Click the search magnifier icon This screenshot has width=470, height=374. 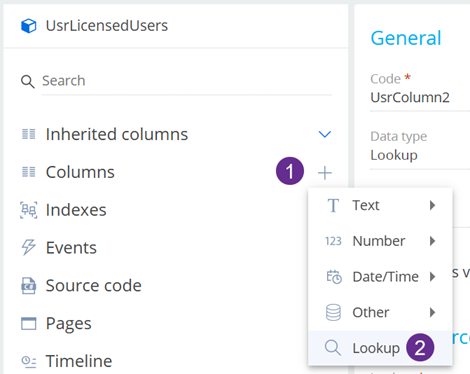tap(28, 82)
